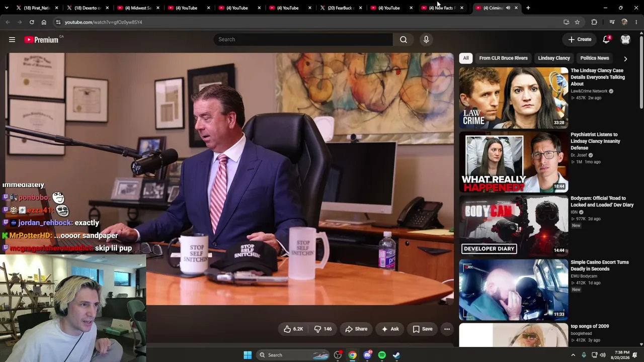Viewport: 644px width, 362px height.
Task: Like the video with thumbs-up button
Action: click(x=293, y=329)
